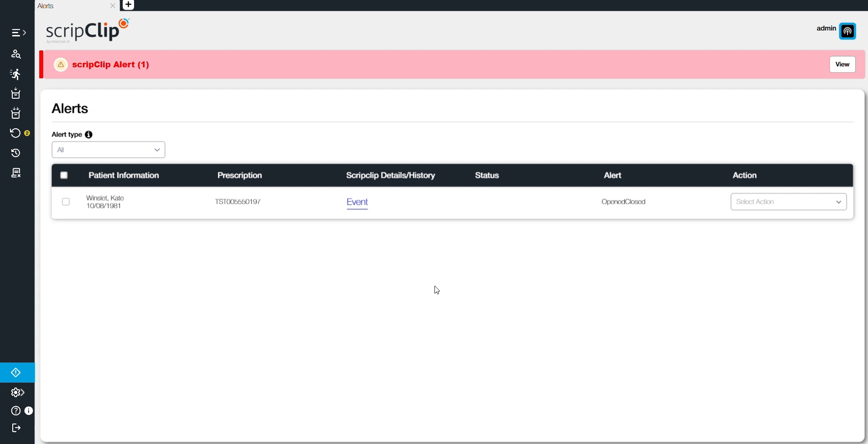868x444 pixels.
Task: Click the Alert type info icon
Action: click(x=89, y=135)
